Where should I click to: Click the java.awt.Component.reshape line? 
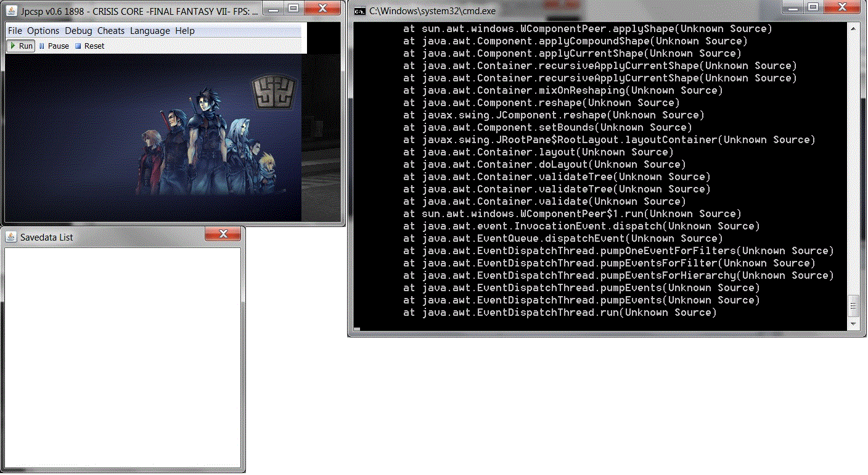[541, 103]
